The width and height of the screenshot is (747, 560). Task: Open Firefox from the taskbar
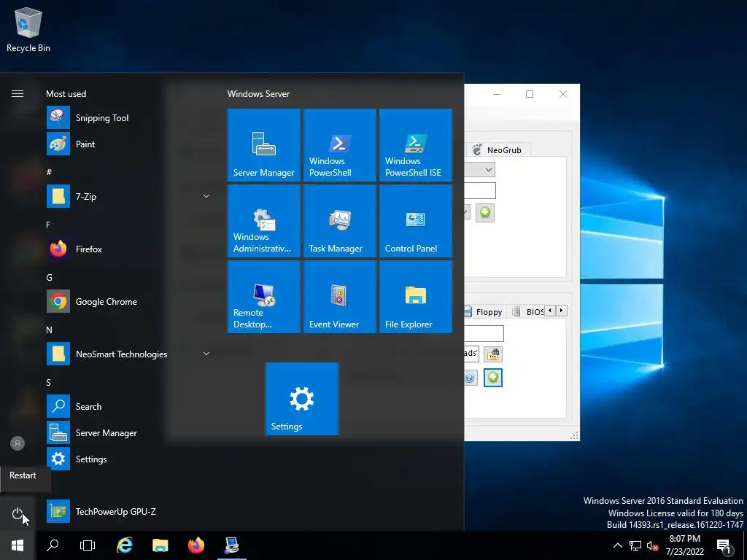196,545
